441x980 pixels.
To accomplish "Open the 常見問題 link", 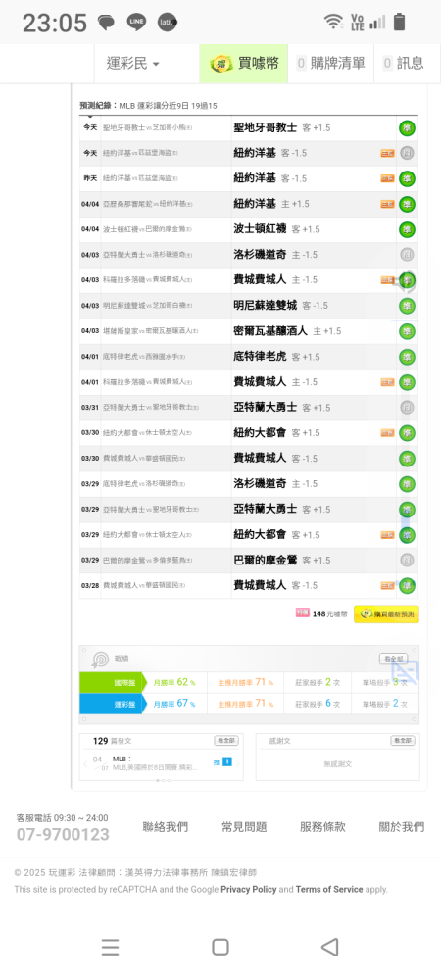I will [x=244, y=827].
